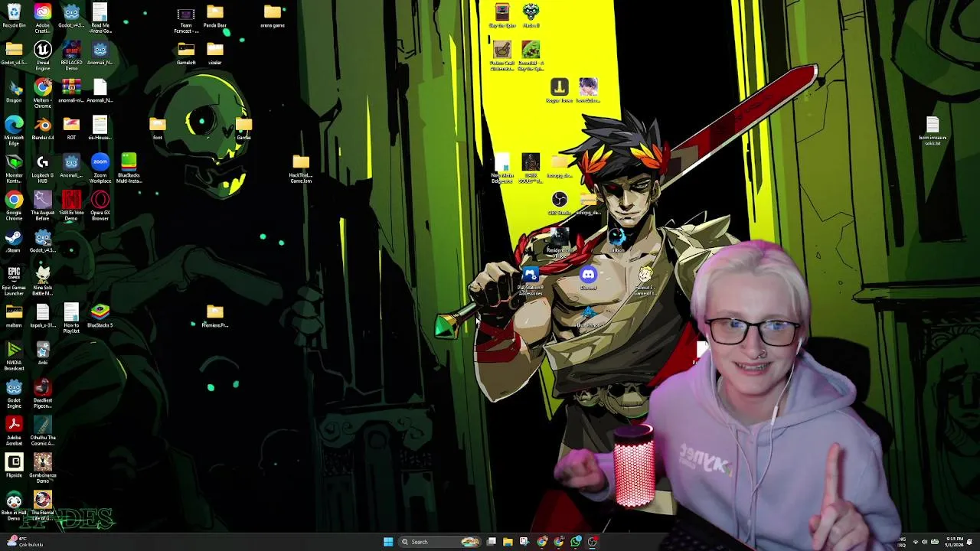Select the Team Forecast shortcut icon

[x=186, y=18]
